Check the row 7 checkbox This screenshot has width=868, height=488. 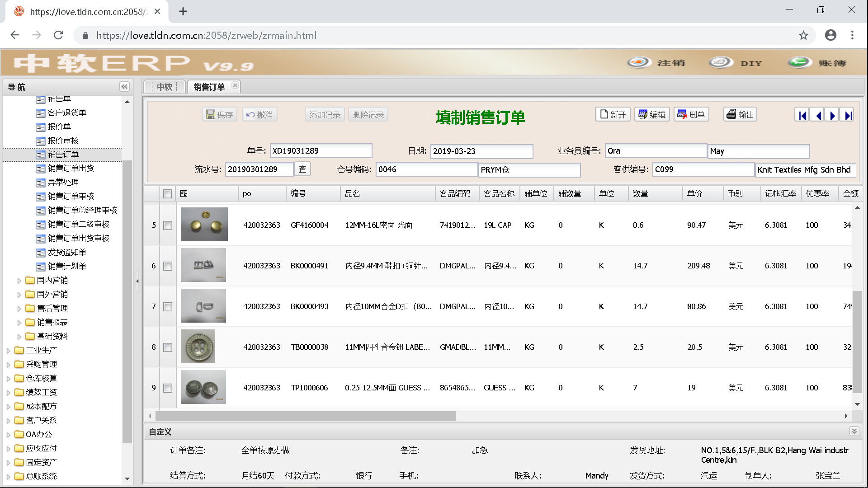[x=168, y=306]
